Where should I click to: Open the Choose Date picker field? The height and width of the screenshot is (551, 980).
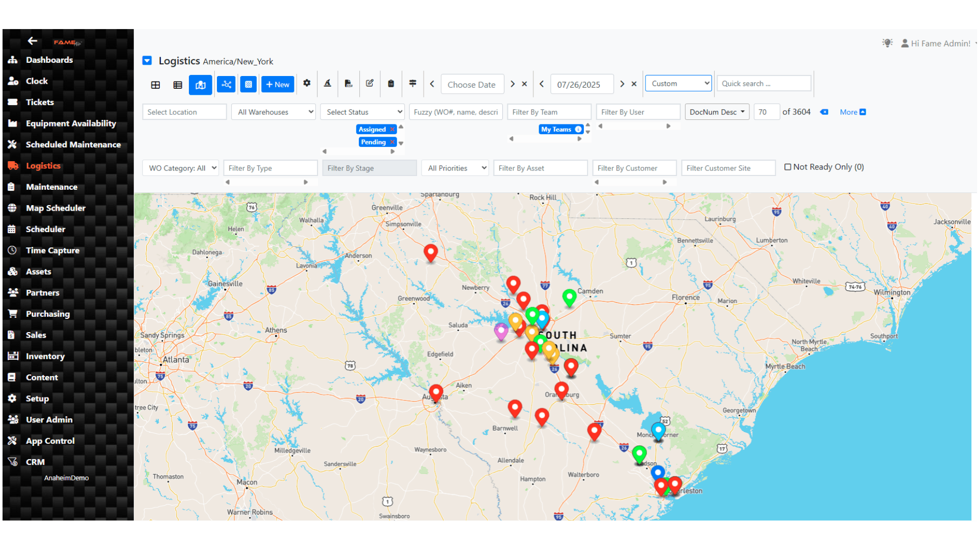(x=472, y=84)
